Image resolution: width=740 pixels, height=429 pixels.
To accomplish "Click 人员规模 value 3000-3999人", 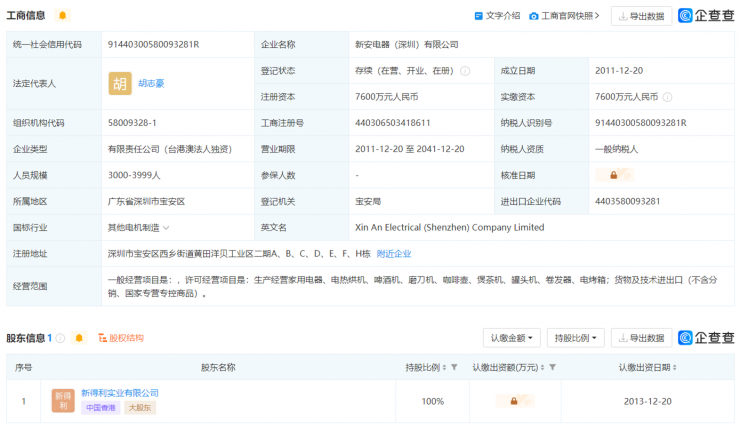I will pos(134,175).
